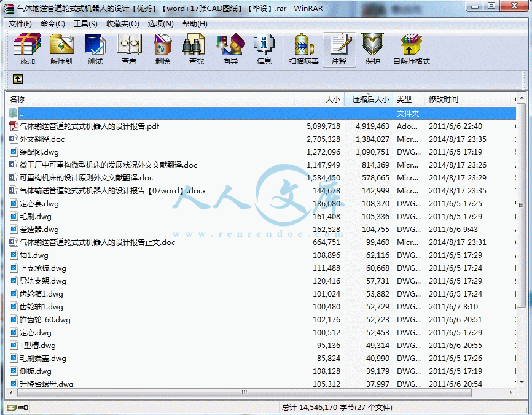Click the DWG icon of 毛刷.dwg
The width and height of the screenshot is (532, 415).
pyautogui.click(x=14, y=216)
